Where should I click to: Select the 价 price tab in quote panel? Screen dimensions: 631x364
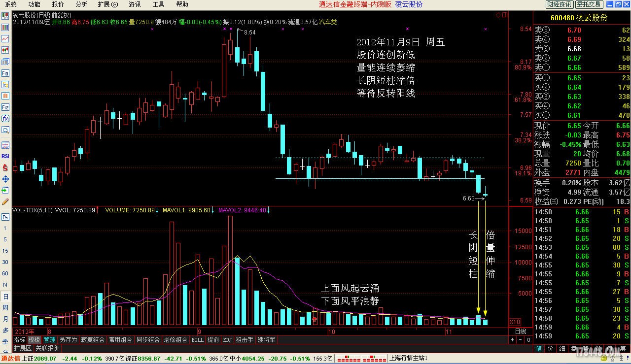coord(550,348)
